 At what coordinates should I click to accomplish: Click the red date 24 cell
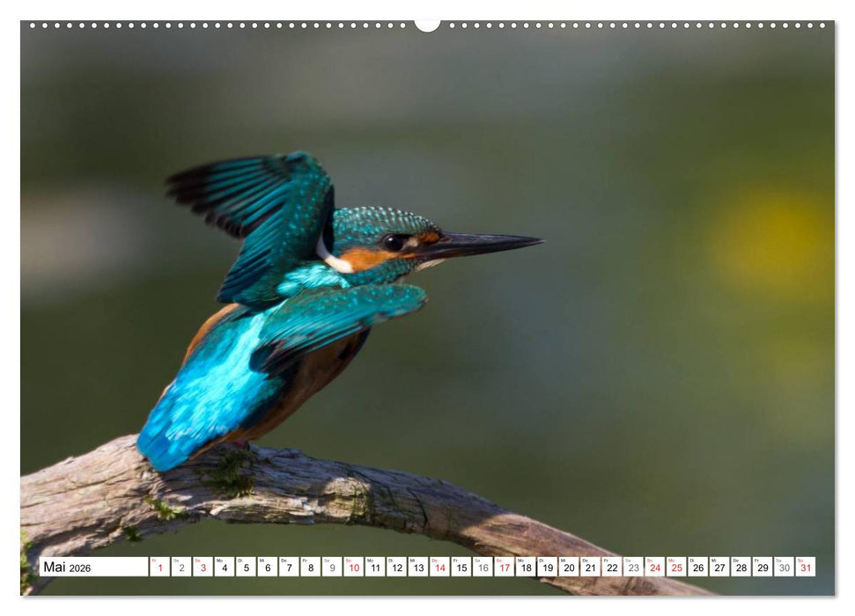point(656,568)
